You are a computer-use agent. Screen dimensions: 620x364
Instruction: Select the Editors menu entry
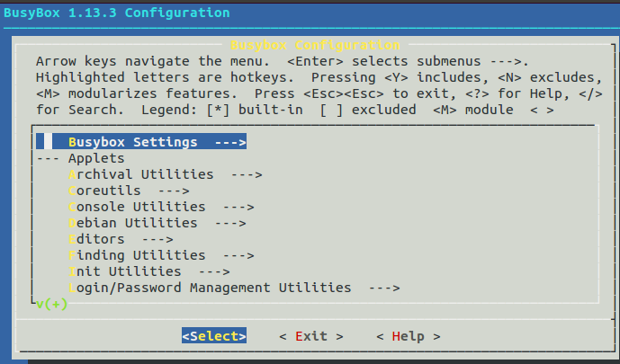(x=121, y=239)
